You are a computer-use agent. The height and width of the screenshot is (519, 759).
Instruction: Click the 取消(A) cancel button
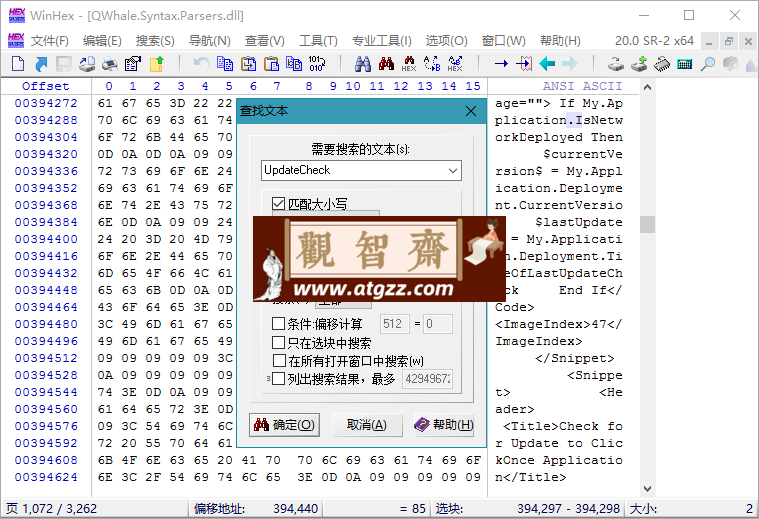click(x=367, y=425)
